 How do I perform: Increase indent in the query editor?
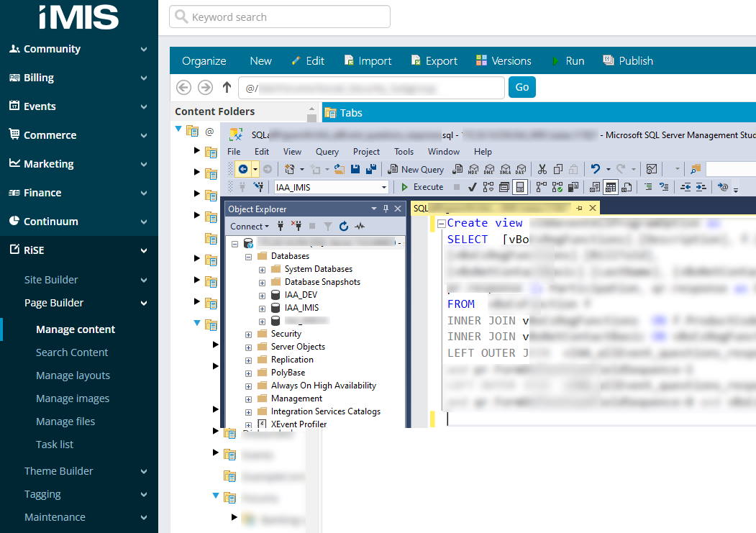click(701, 187)
